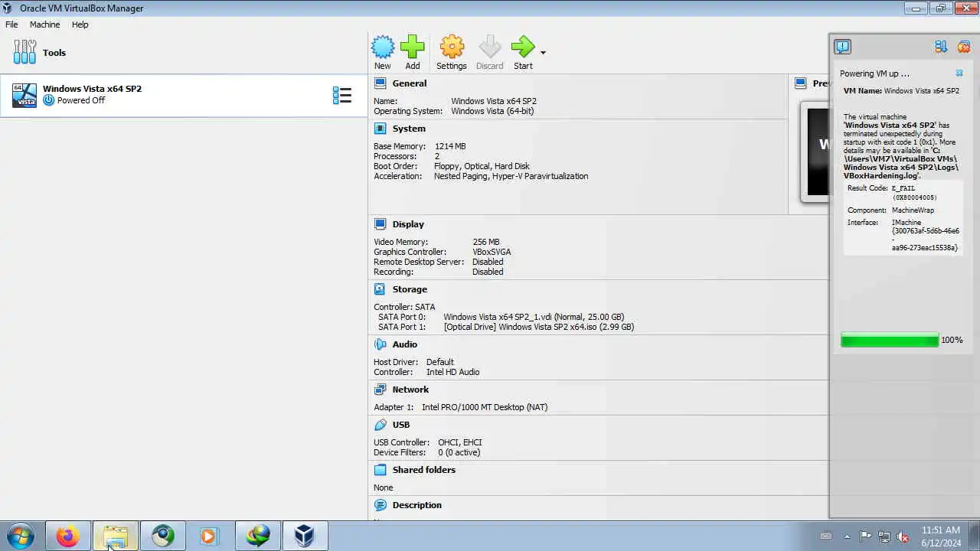Click the USB Controller OHCI, EHCI value
Image resolution: width=980 pixels, height=551 pixels.
(460, 442)
